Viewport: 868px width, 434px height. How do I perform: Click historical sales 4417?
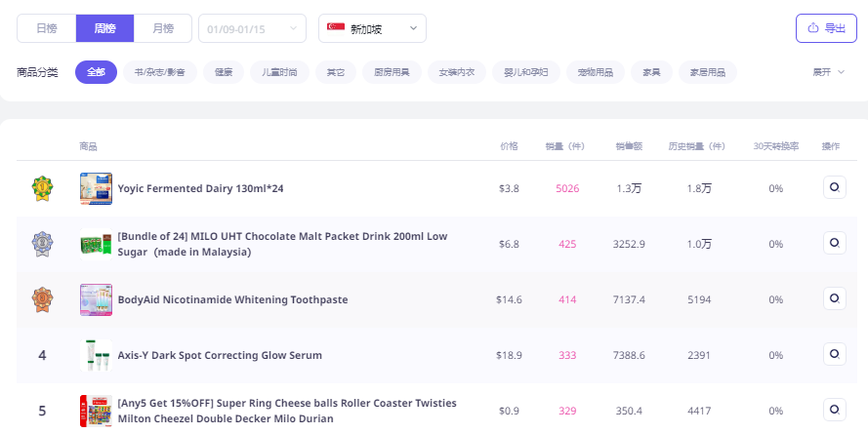(699, 411)
